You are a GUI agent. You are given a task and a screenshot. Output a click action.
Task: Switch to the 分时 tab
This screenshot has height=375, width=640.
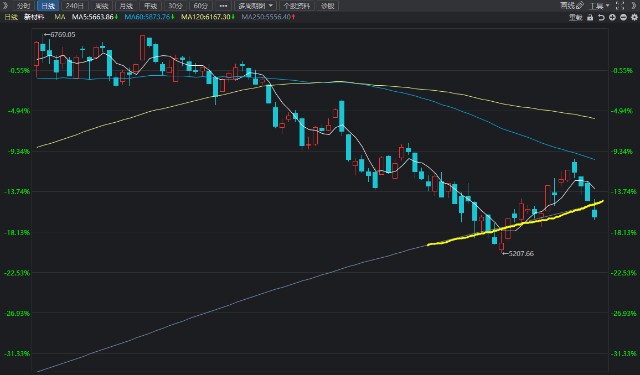coord(23,6)
